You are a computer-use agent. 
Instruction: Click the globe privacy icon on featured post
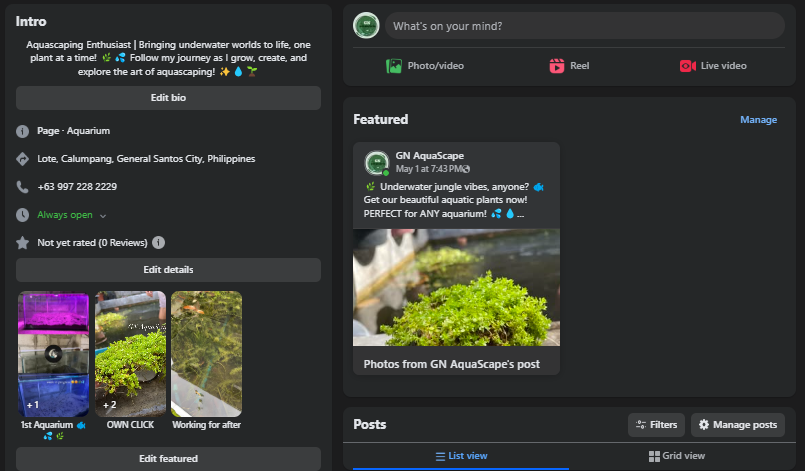[x=466, y=169]
